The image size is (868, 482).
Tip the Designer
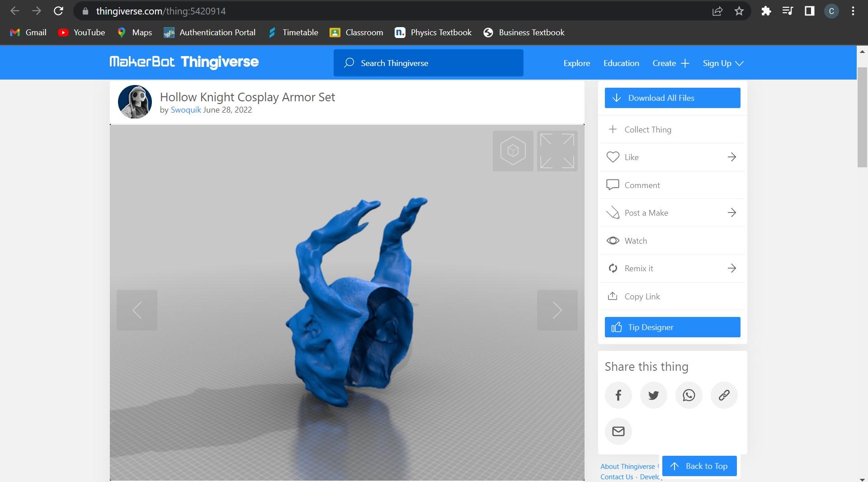672,327
